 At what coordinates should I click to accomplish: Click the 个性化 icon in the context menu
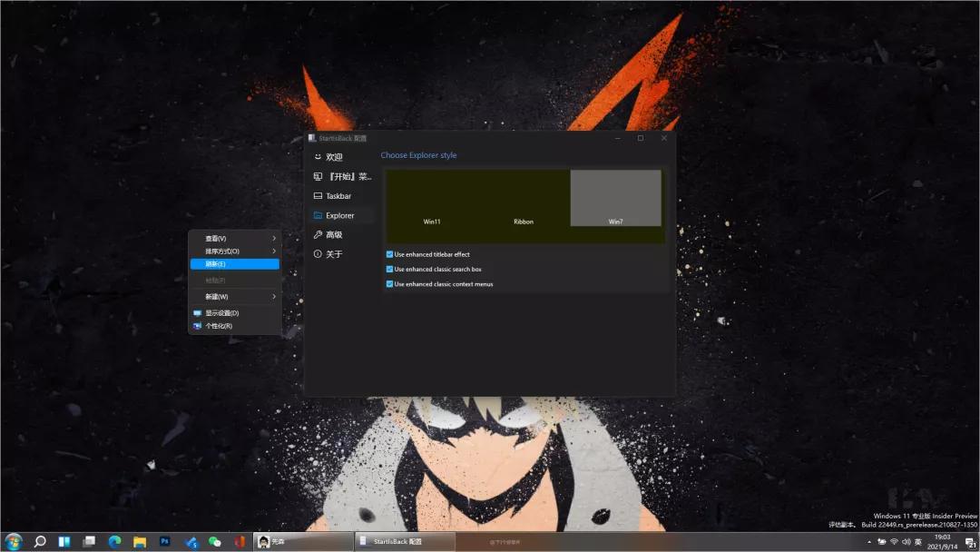coord(197,326)
